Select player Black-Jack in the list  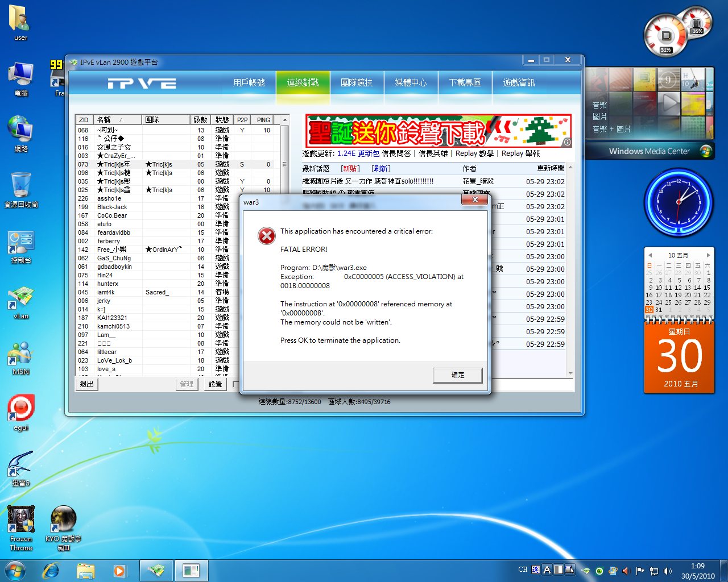(x=112, y=207)
